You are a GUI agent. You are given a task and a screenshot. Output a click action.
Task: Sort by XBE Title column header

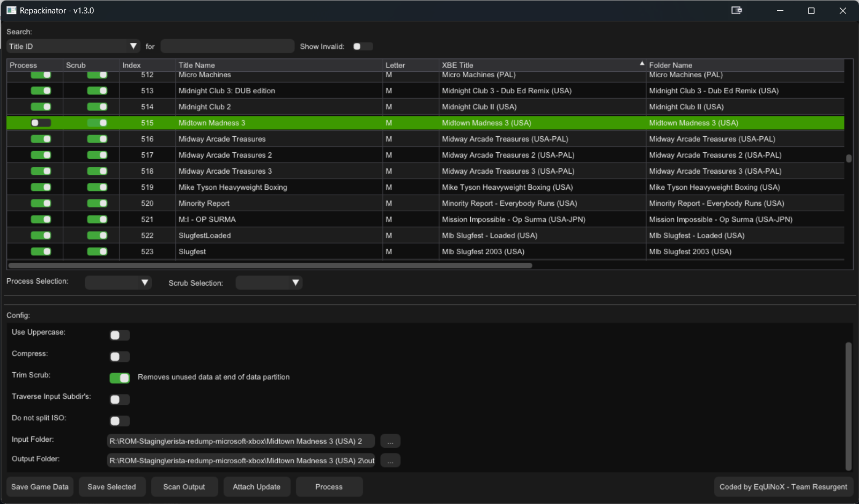click(x=542, y=65)
